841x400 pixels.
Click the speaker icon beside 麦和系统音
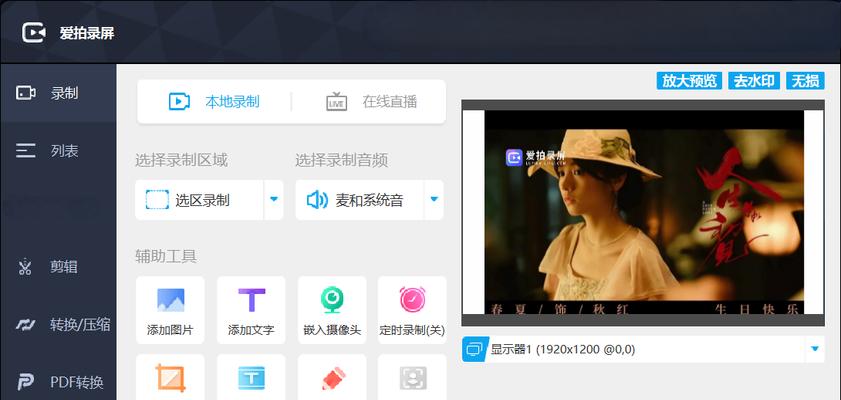click(317, 200)
